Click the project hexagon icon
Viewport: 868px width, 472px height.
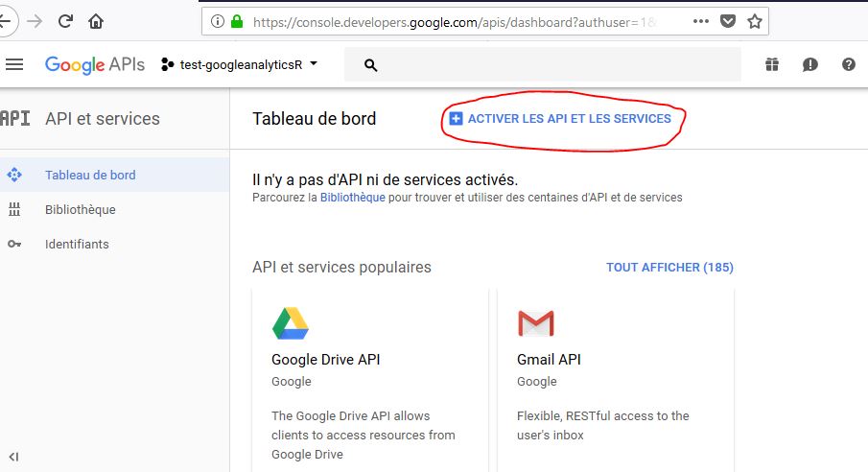point(167,65)
